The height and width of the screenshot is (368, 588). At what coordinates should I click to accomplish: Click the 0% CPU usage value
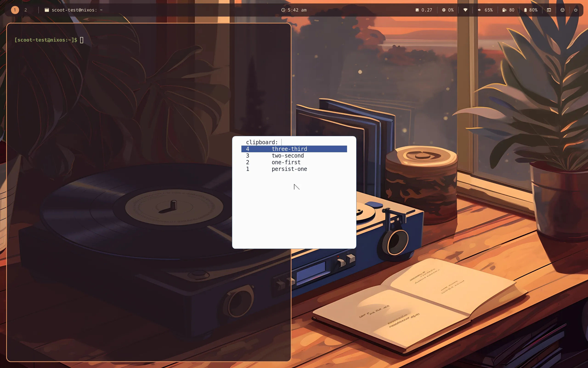click(x=451, y=10)
